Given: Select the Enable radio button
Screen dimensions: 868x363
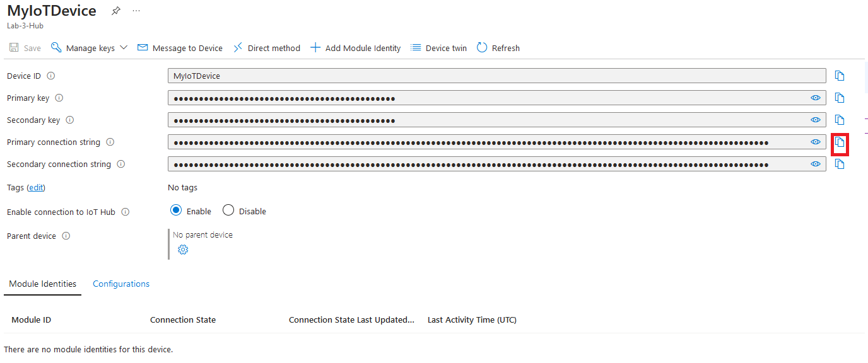Looking at the screenshot, I should [176, 210].
